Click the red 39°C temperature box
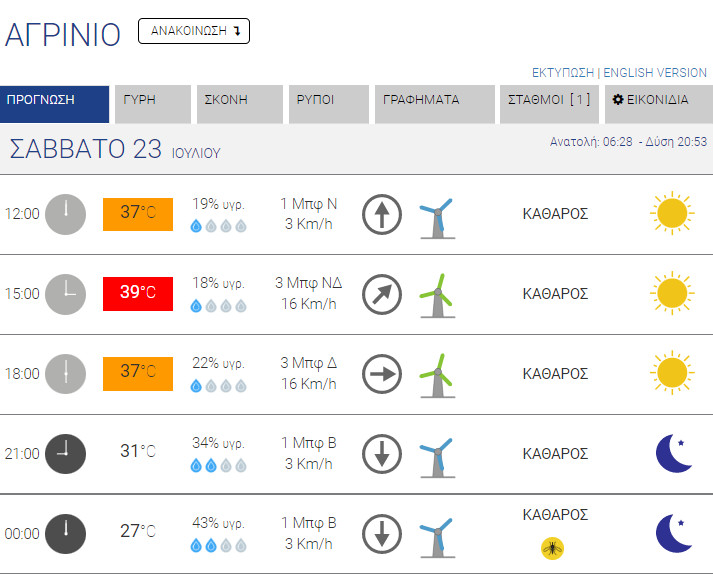This screenshot has height=574, width=713. point(138,293)
